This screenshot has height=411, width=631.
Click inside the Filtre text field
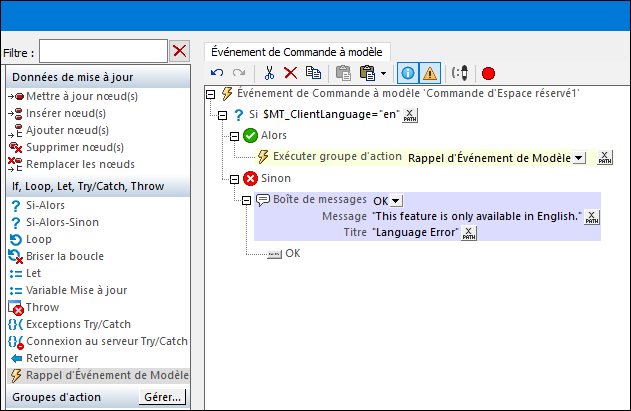103,51
